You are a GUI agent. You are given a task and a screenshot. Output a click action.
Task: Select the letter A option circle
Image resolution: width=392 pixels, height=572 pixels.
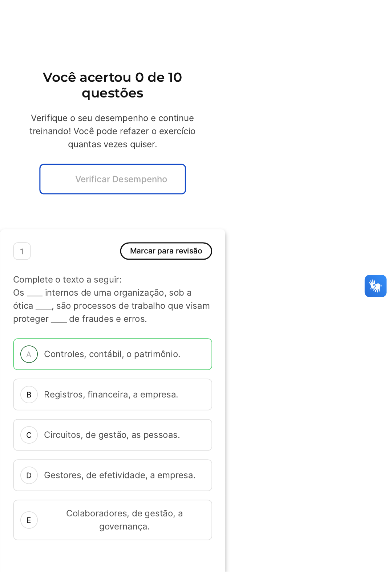(29, 354)
